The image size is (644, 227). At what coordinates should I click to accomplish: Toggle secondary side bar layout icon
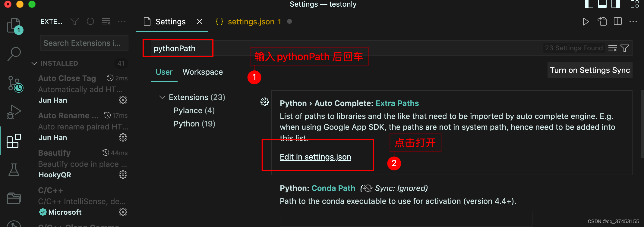616,4
